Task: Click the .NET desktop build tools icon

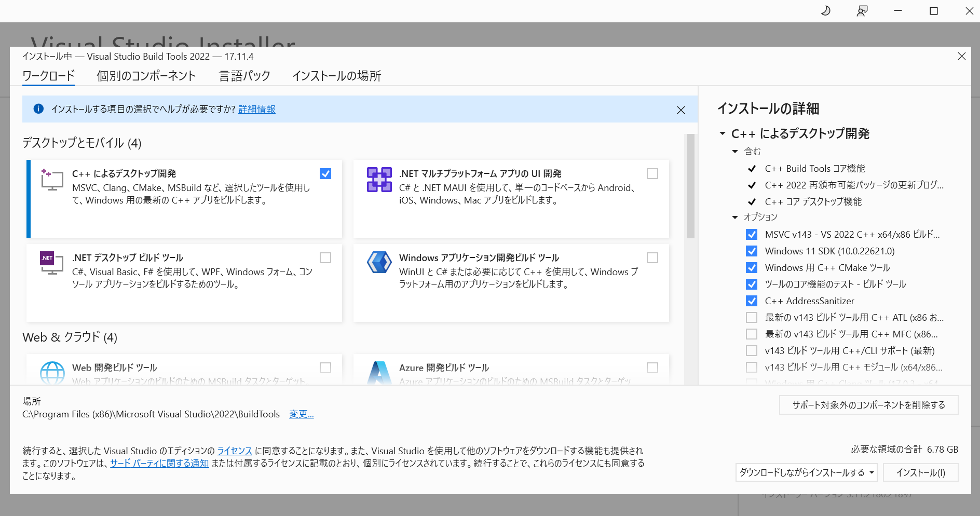Action: (51, 263)
